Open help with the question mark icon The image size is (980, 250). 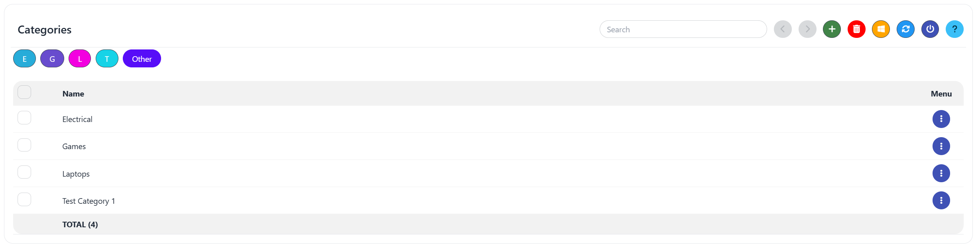tap(954, 29)
